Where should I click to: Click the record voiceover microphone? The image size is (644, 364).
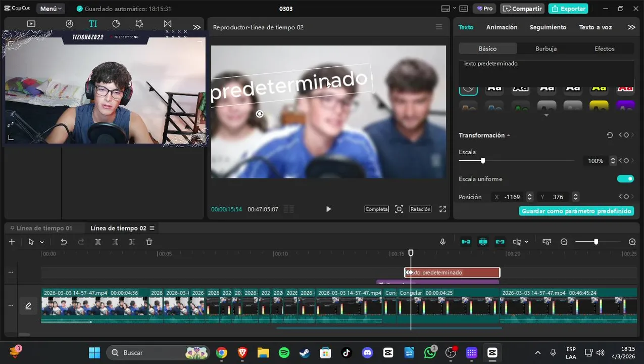(442, 242)
